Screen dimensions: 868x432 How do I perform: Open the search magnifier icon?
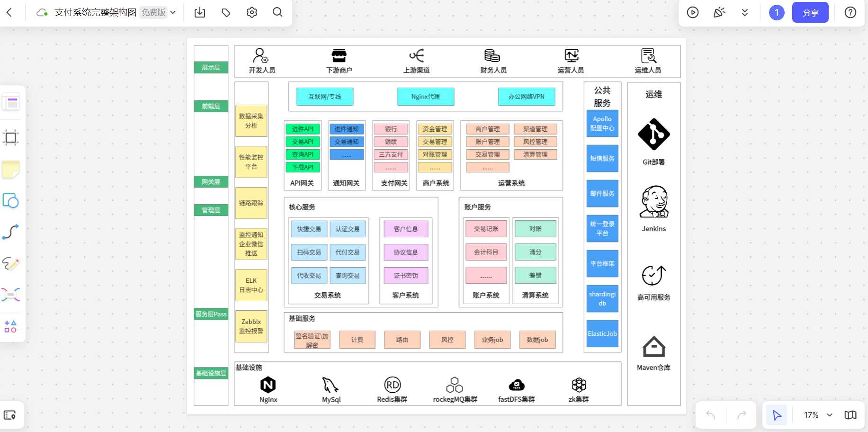[277, 12]
